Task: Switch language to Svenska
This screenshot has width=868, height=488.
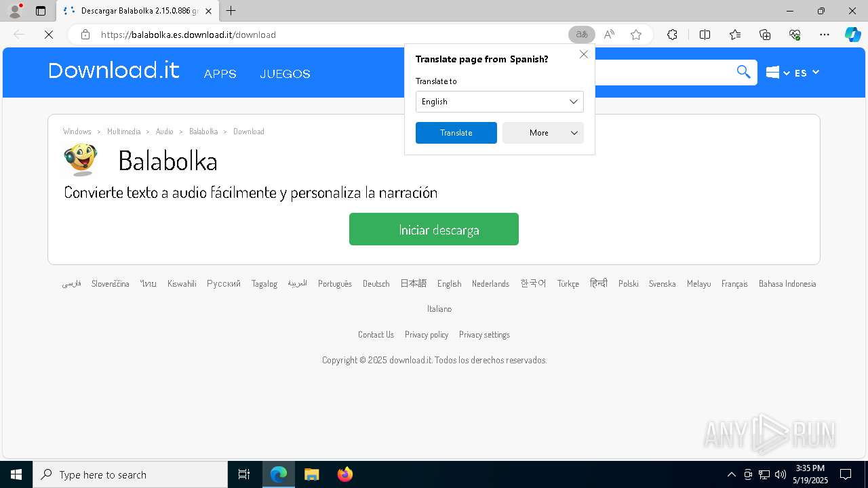Action: click(662, 283)
